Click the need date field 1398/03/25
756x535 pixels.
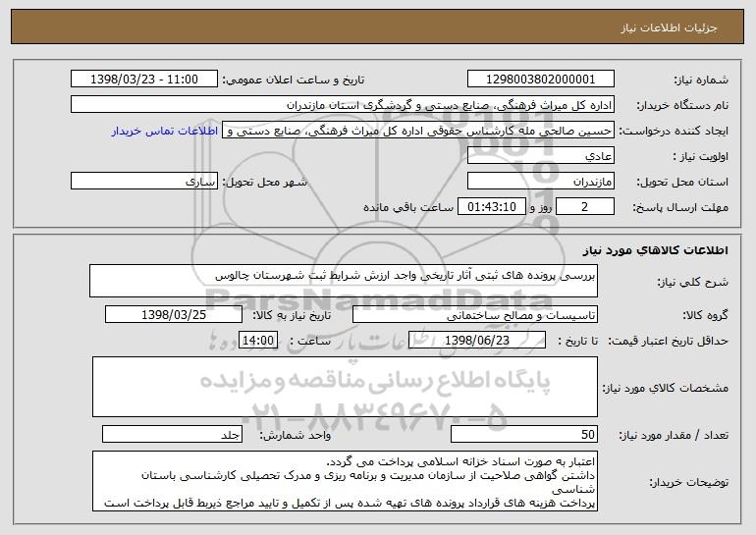(x=174, y=315)
